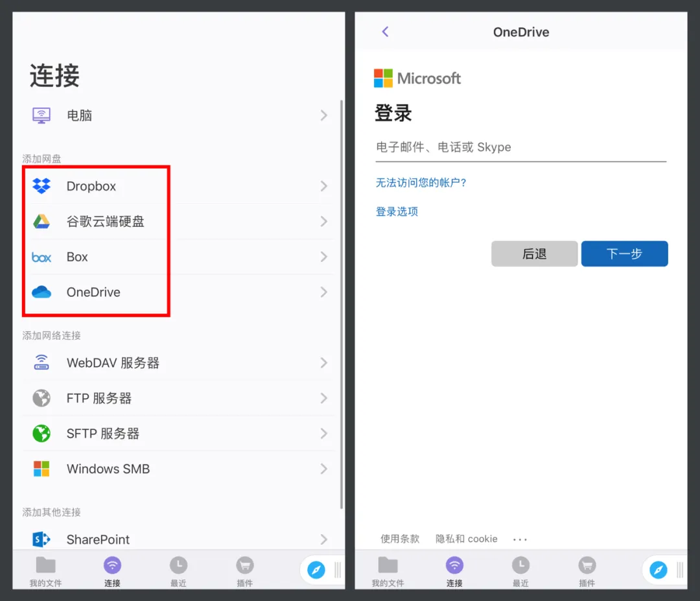Click the Box logo icon
This screenshot has width=700, height=601.
41,257
